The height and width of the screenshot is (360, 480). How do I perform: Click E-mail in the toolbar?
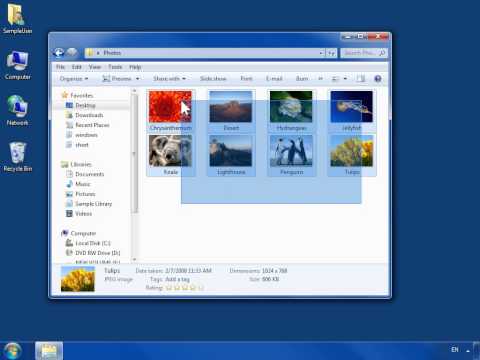pos(274,79)
